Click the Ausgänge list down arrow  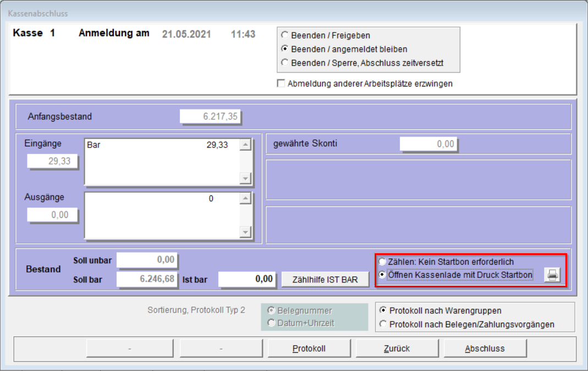point(245,232)
